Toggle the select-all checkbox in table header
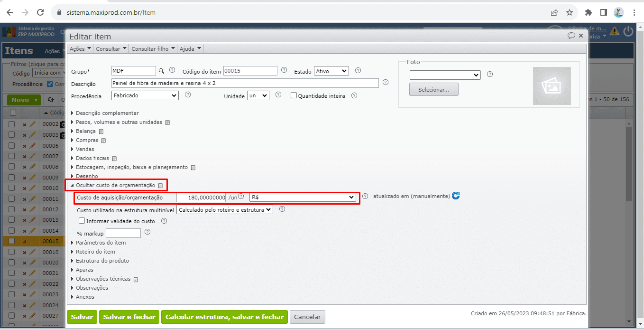 click(13, 113)
